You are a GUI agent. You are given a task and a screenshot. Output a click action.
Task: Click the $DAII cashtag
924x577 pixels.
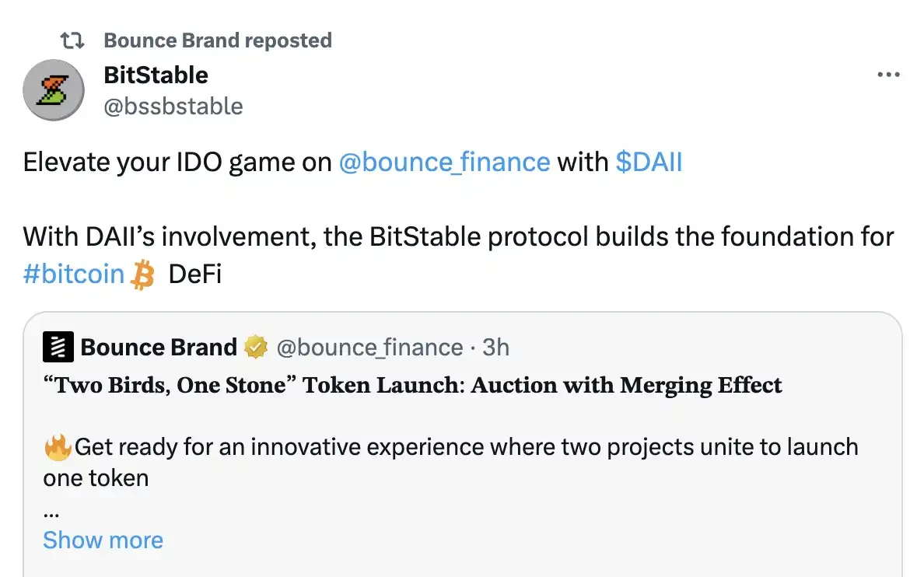click(x=648, y=162)
